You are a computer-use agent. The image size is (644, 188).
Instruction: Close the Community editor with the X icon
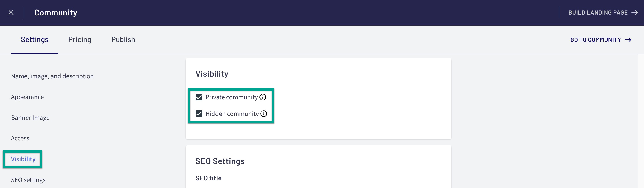[11, 12]
